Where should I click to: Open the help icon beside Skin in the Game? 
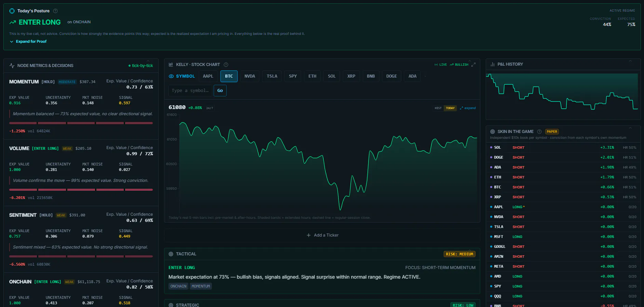[539, 132]
